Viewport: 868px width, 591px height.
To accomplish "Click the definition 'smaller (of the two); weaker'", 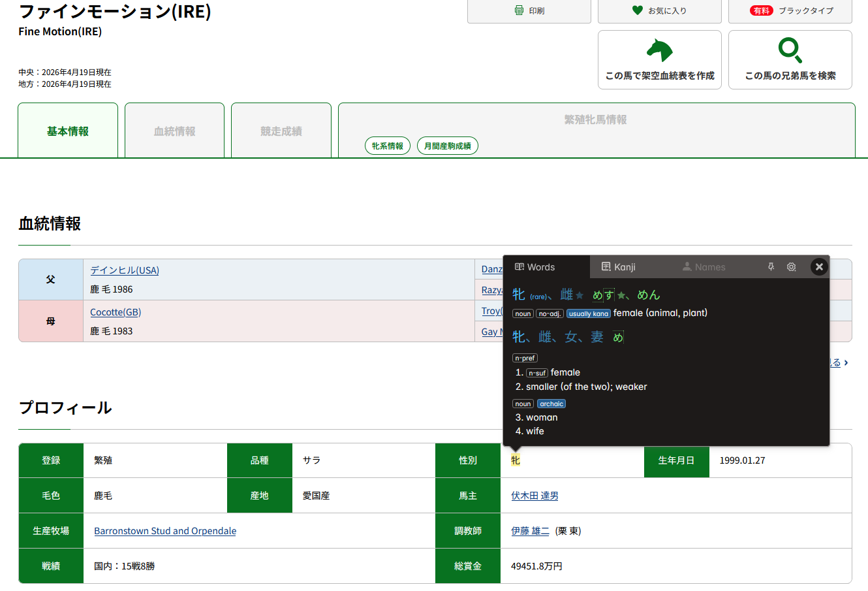I will [587, 387].
